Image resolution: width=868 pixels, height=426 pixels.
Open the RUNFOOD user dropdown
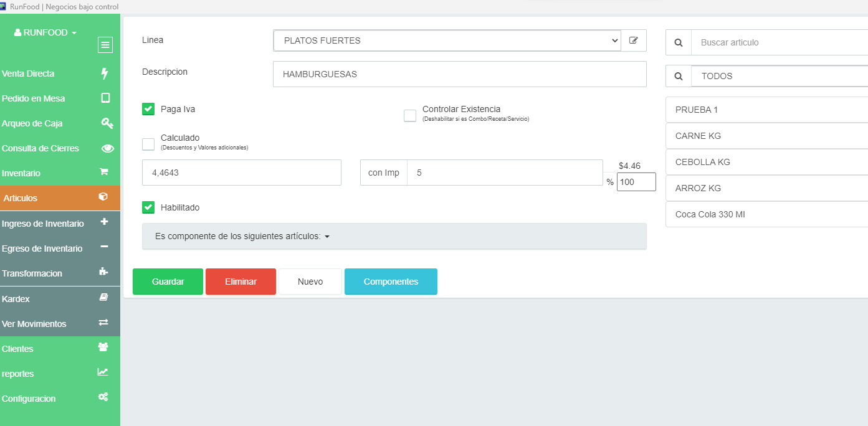45,32
